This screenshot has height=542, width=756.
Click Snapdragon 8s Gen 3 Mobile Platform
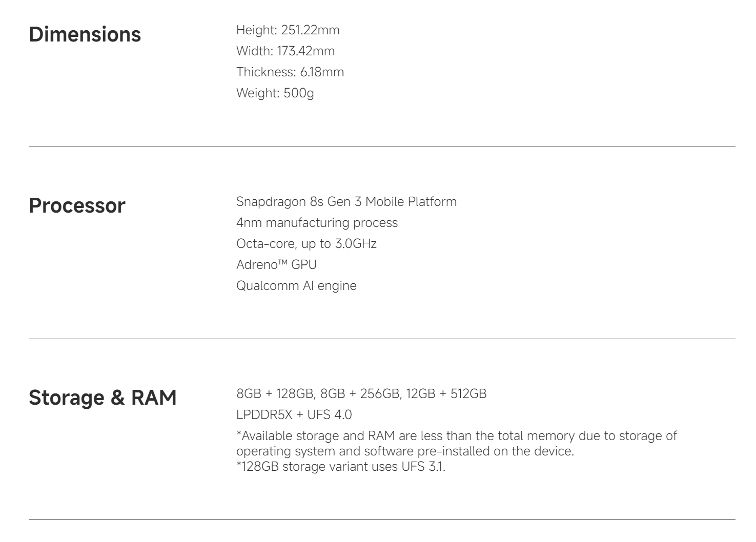(346, 202)
